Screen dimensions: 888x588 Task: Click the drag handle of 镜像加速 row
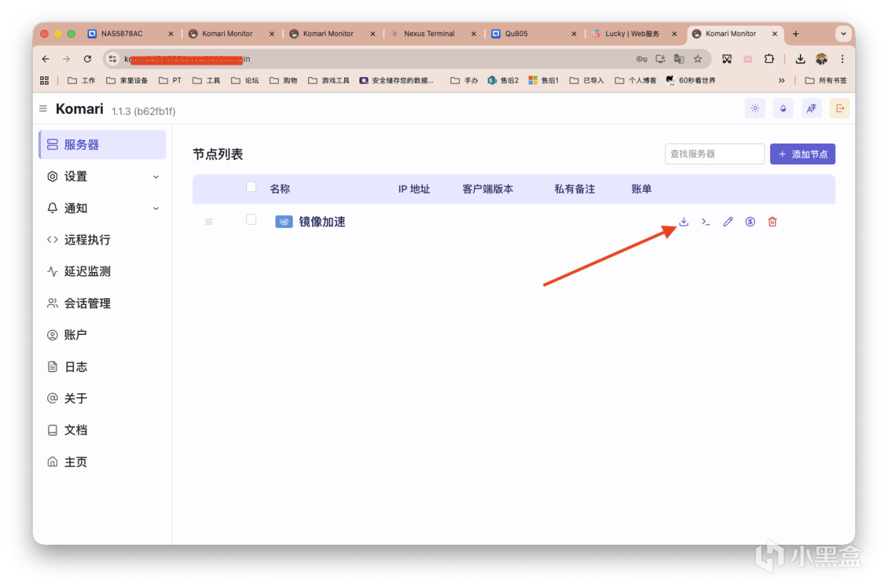pos(209,222)
